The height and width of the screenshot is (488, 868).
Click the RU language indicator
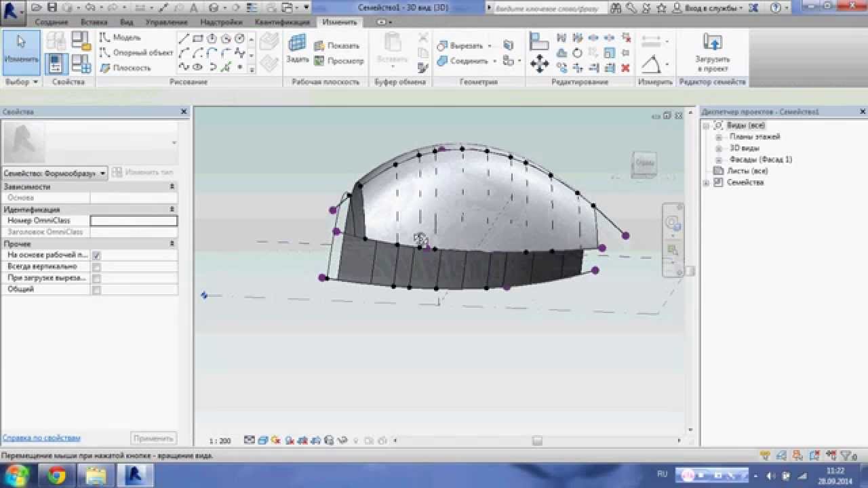point(663,474)
